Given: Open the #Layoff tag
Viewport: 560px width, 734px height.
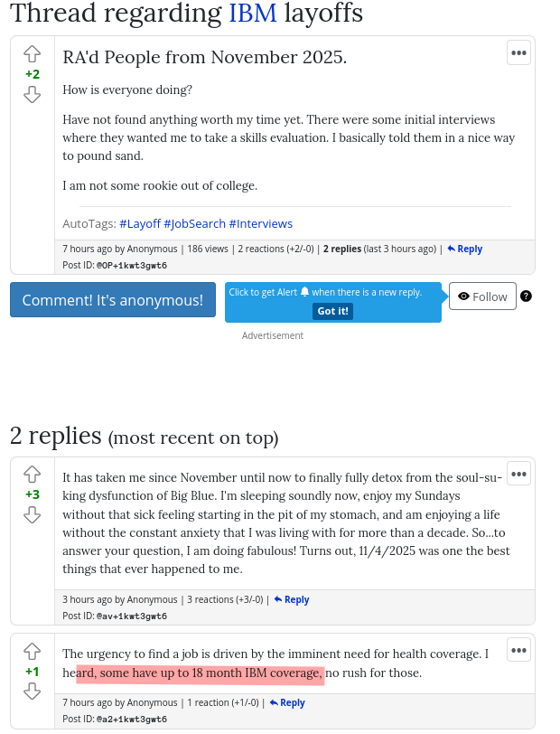Looking at the screenshot, I should click(x=140, y=224).
